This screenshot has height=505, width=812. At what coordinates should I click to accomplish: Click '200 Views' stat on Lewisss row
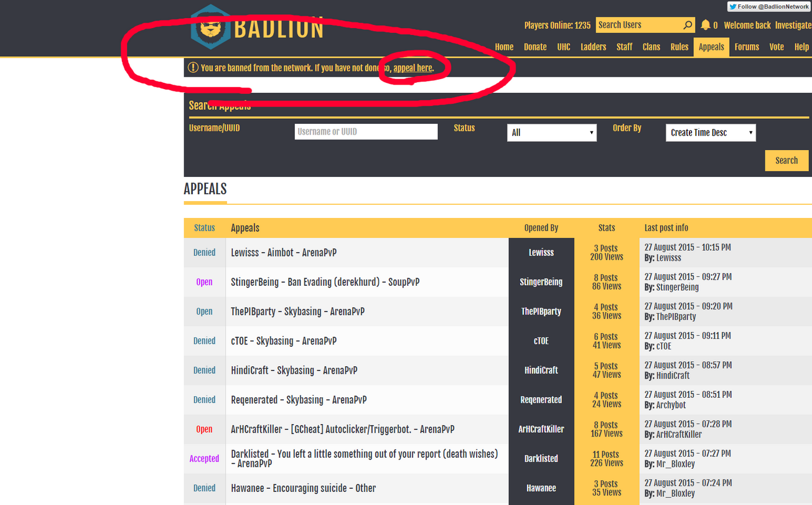(607, 257)
